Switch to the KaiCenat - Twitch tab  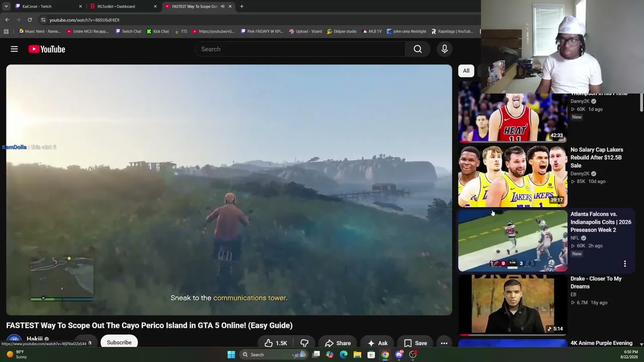[x=48, y=7]
